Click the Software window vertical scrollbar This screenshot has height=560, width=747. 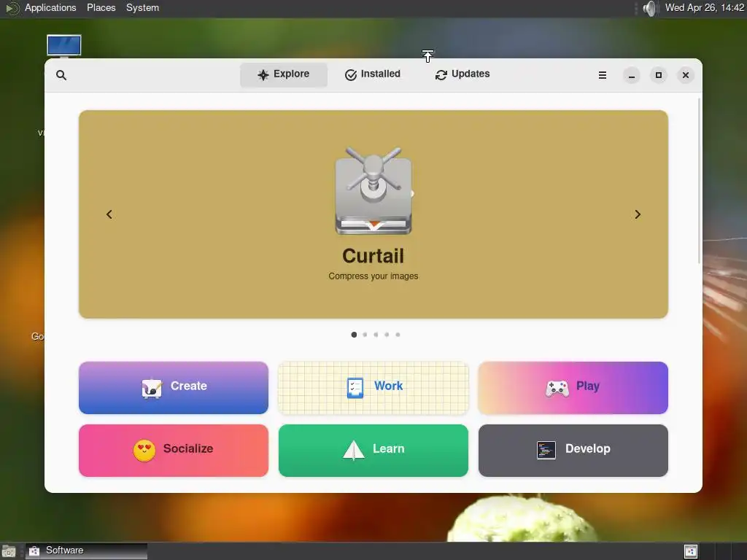click(x=699, y=181)
